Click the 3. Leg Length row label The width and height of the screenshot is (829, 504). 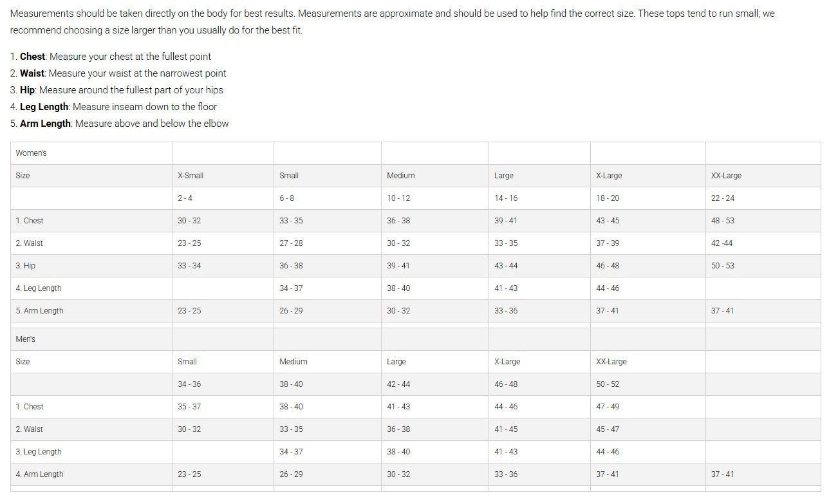pos(39,452)
